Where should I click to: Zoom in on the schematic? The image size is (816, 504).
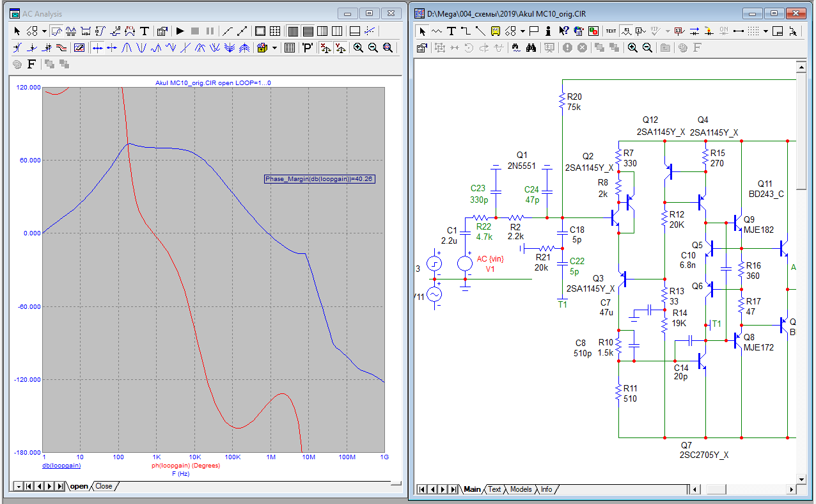(x=632, y=48)
